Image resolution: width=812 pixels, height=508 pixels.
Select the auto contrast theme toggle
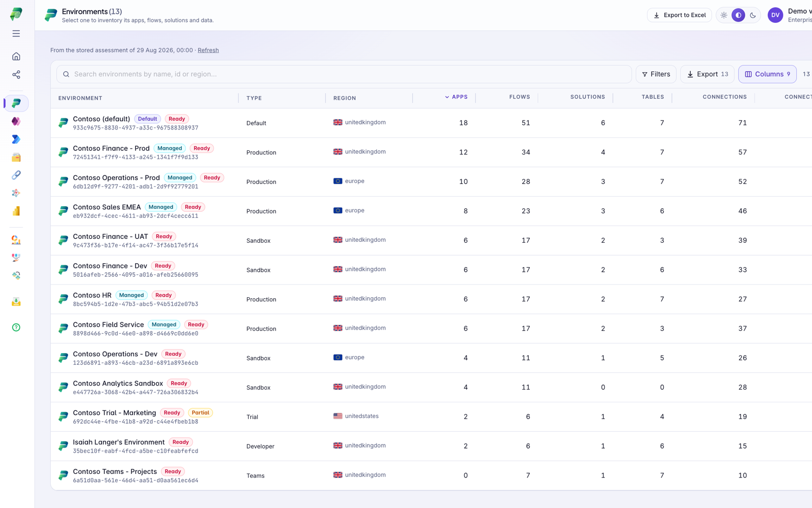coord(738,15)
